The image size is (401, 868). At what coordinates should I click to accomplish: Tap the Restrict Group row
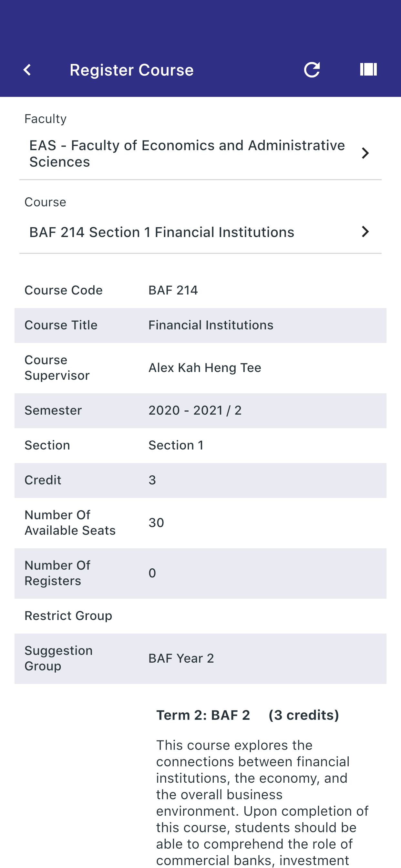click(200, 616)
